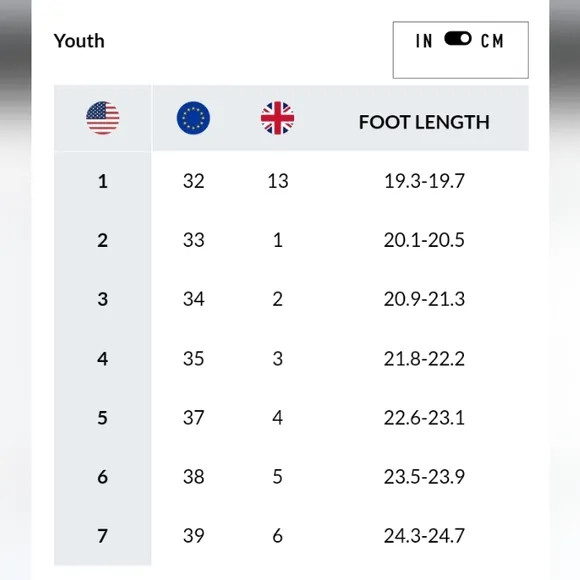The width and height of the screenshot is (580, 580).
Task: Select the IN unit label
Action: (424, 41)
